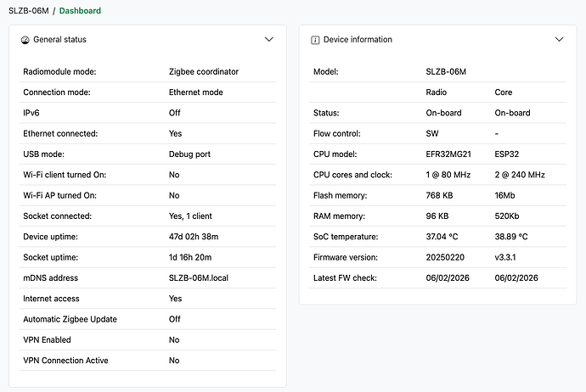Click the SLZB-06M.local mDNS address

pos(199,277)
